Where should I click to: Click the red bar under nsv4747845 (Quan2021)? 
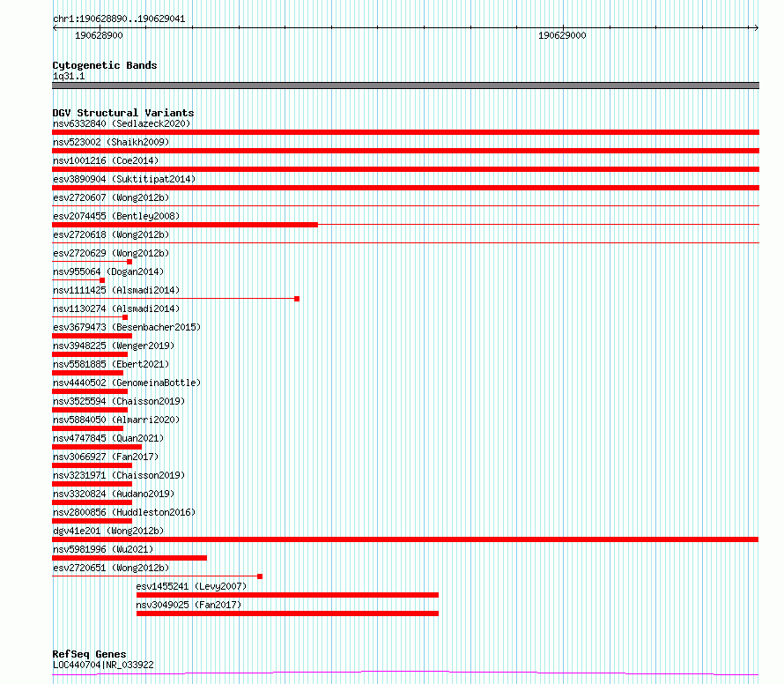click(97, 447)
